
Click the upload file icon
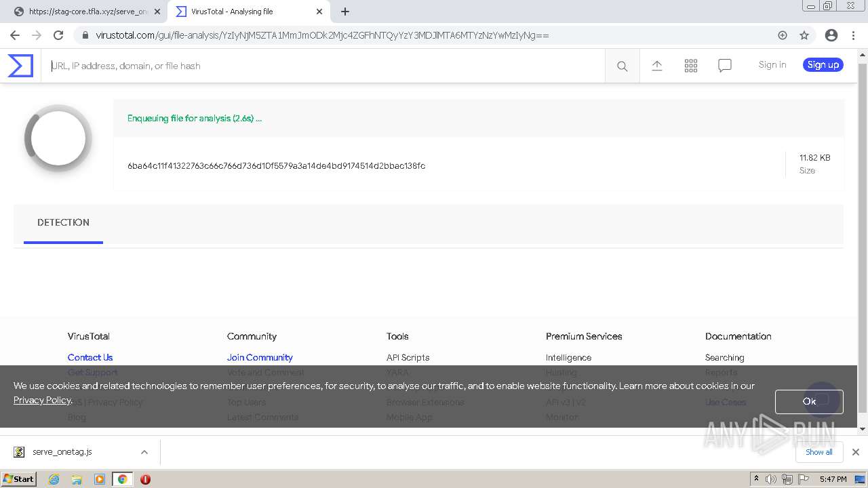(656, 66)
